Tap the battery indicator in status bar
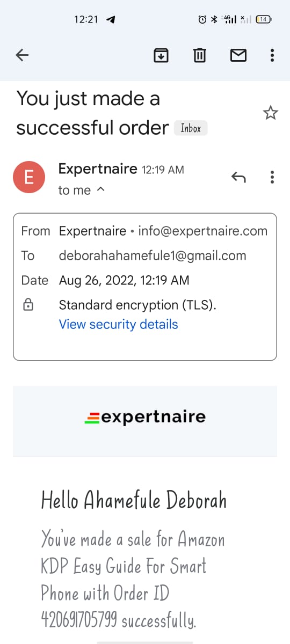 tap(264, 19)
